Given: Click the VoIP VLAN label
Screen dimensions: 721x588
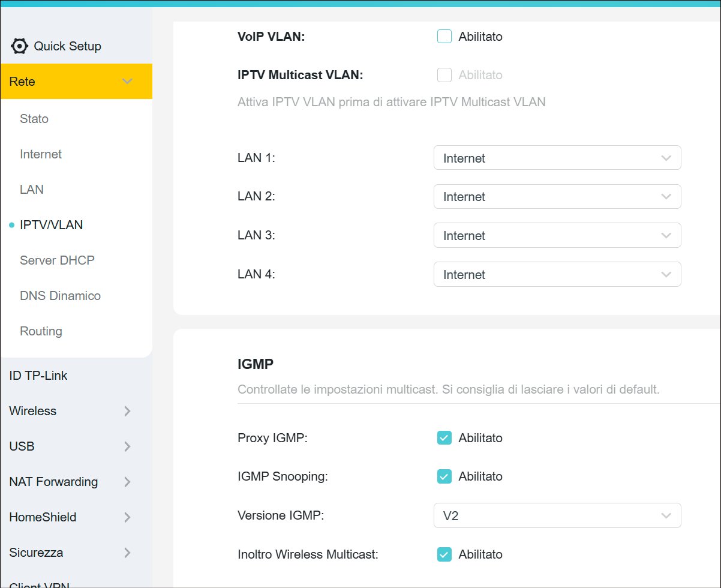Looking at the screenshot, I should click(x=271, y=37).
